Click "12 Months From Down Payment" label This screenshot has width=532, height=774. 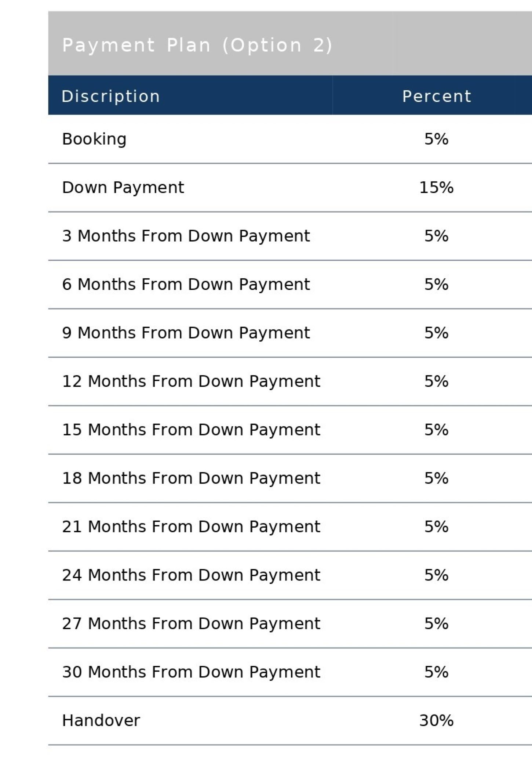pyautogui.click(x=191, y=381)
